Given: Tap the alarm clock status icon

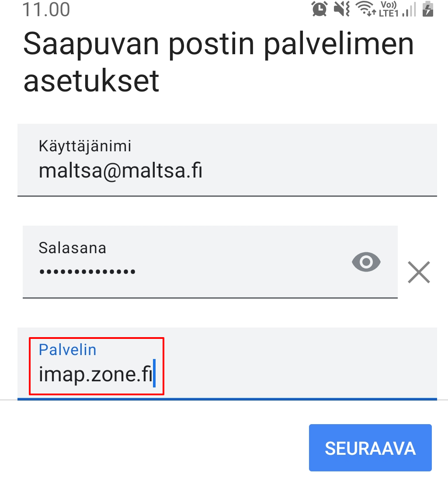Looking at the screenshot, I should (x=320, y=9).
